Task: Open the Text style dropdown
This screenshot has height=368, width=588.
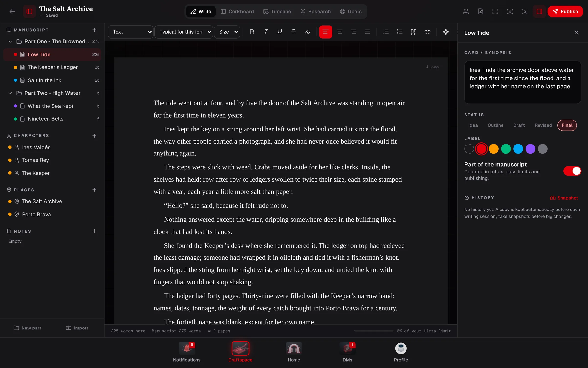Action: [x=131, y=32]
